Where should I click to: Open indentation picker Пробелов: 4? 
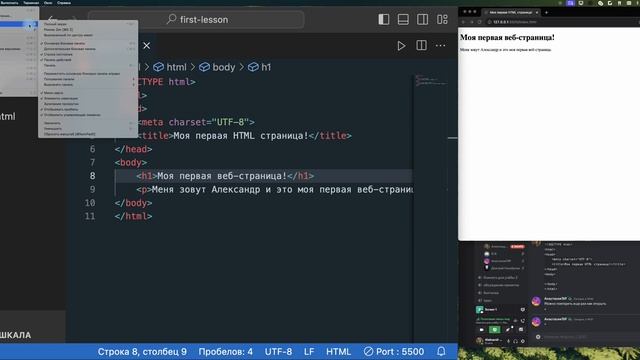pos(225,351)
